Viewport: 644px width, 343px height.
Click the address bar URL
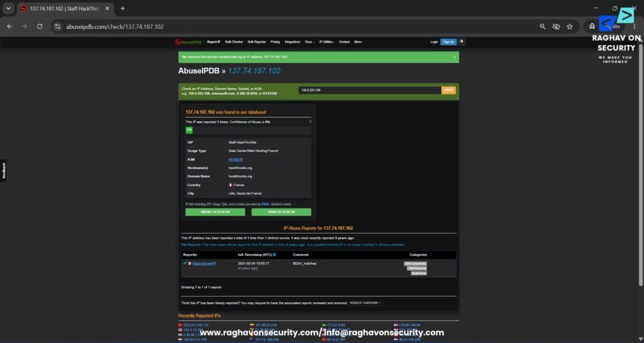click(115, 26)
